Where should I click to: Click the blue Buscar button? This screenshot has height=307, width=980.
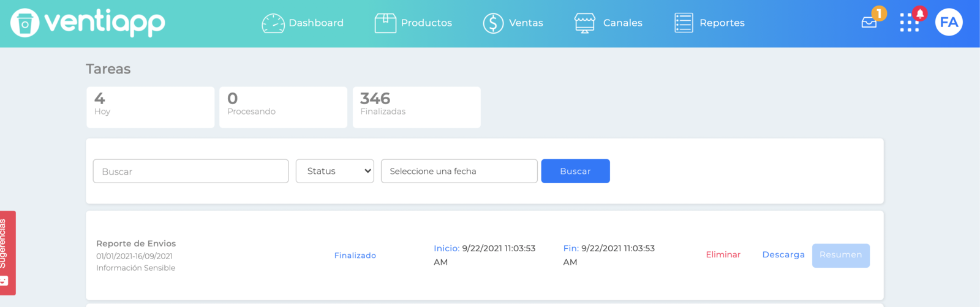576,171
